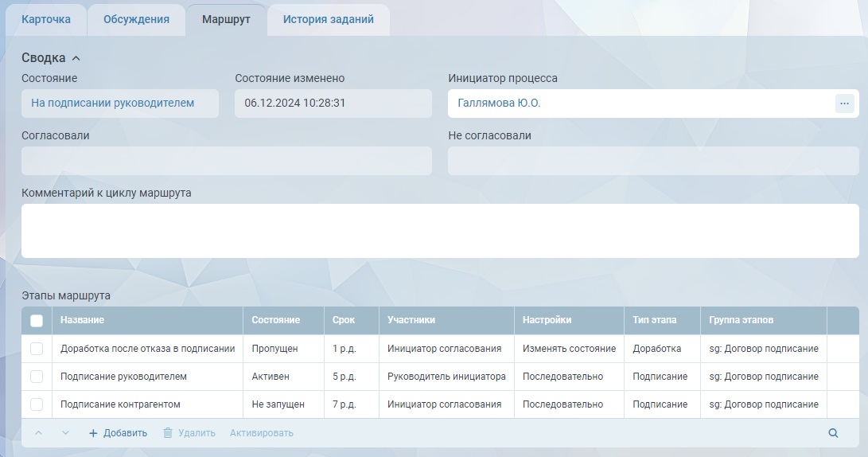Sort by the Название column header
This screenshot has width=868, height=457.
pyautogui.click(x=83, y=320)
